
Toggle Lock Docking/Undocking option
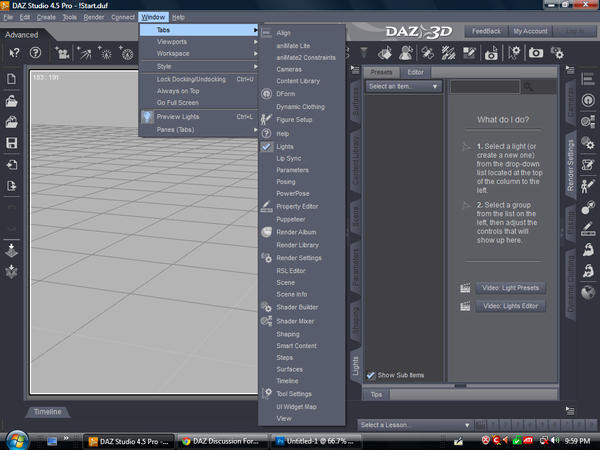pyautogui.click(x=199, y=79)
